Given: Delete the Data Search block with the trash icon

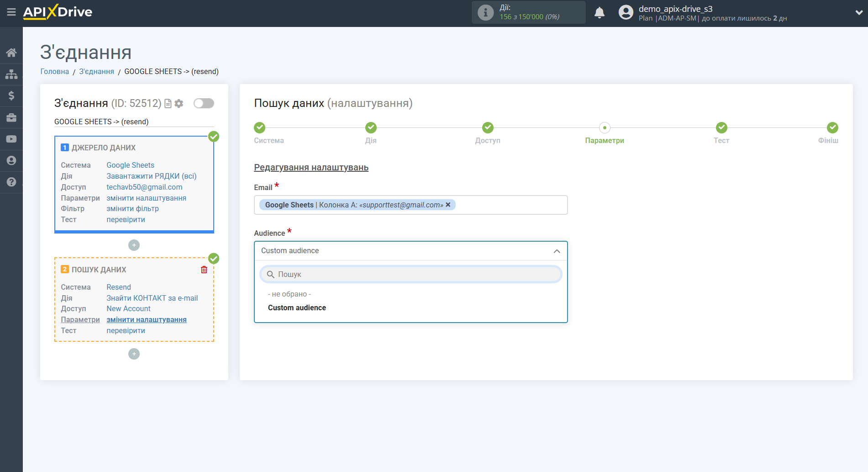Looking at the screenshot, I should (x=204, y=270).
